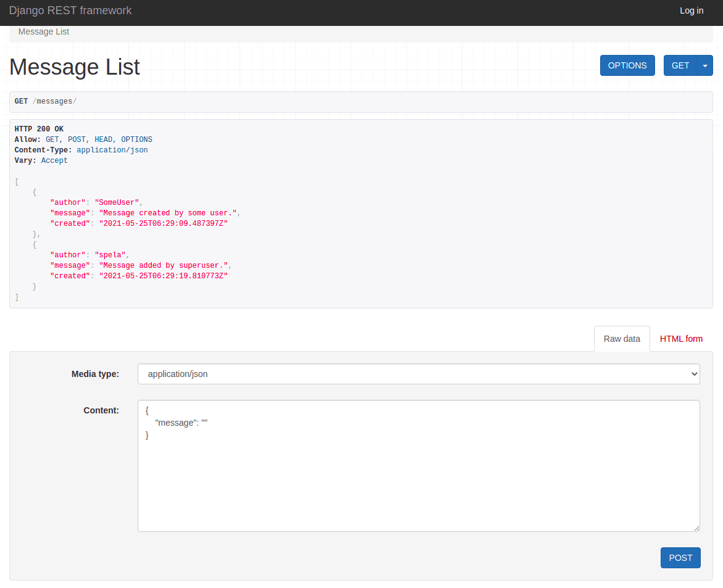
Task: Click the Message List page heading
Action: pos(74,67)
